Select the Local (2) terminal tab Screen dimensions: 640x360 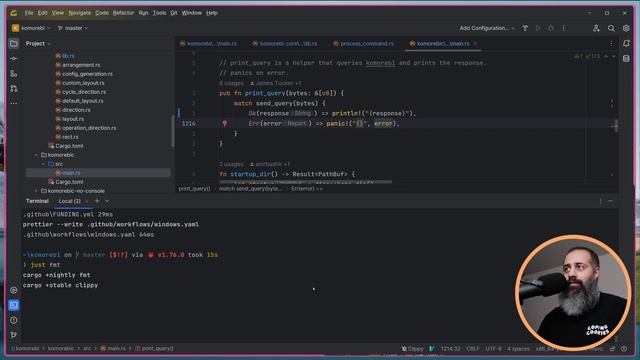click(69, 201)
